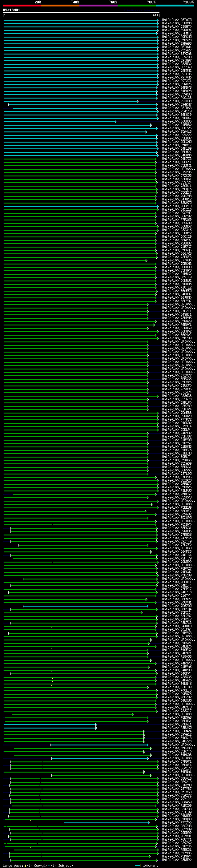This screenshot has width=197, height=868.
Task: Select the label UniRef100_P25789
Action: (177, 406)
